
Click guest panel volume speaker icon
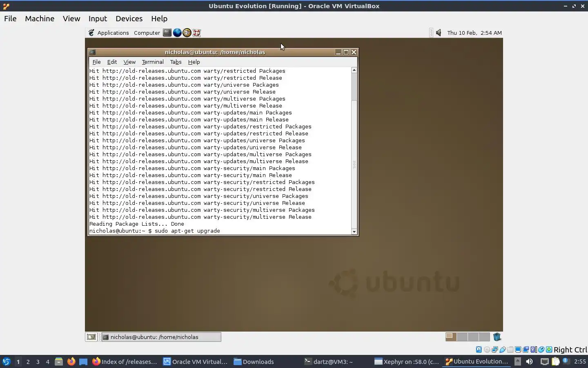point(439,33)
